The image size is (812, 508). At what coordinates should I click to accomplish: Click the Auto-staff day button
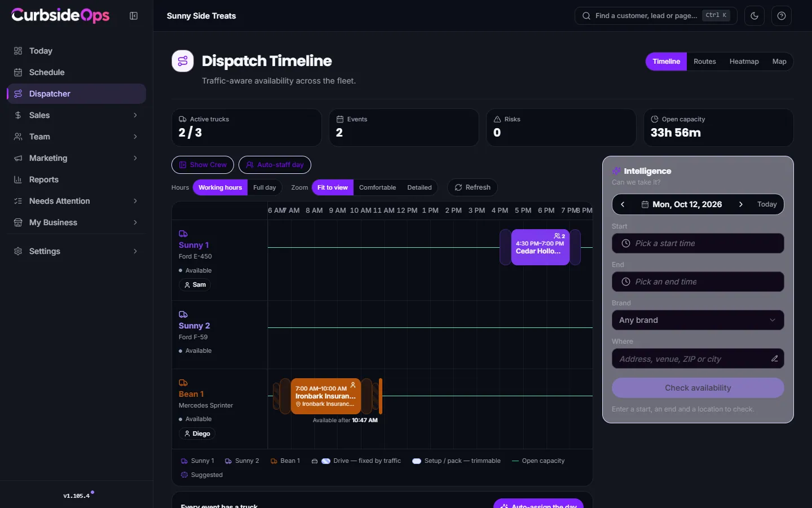tap(275, 165)
